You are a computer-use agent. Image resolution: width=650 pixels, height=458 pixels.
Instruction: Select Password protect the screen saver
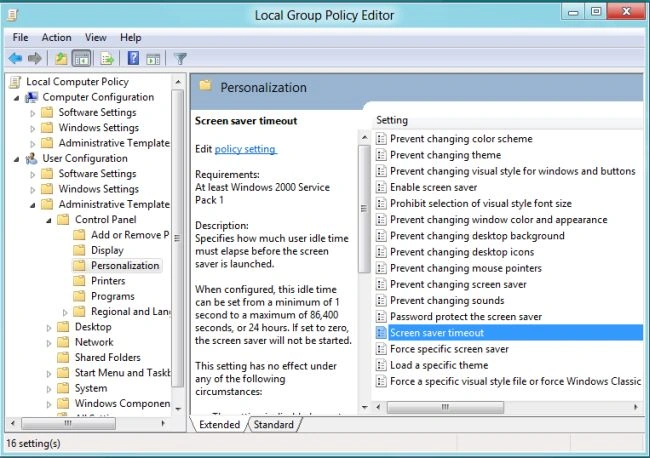[466, 317]
